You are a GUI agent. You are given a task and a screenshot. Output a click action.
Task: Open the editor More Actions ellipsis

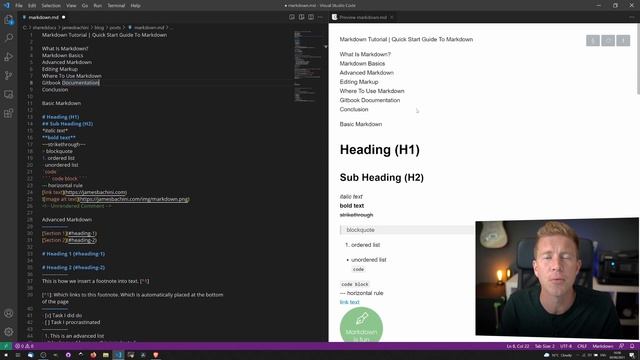point(320,17)
